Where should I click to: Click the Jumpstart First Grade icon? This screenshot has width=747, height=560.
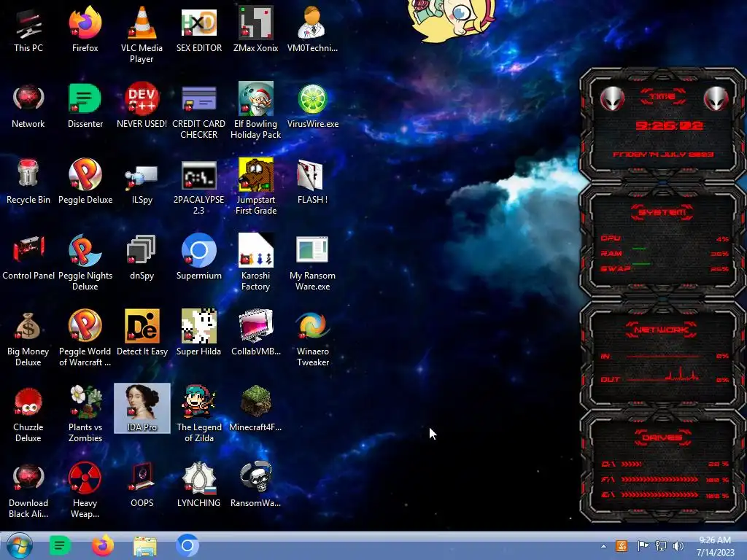pos(256,186)
